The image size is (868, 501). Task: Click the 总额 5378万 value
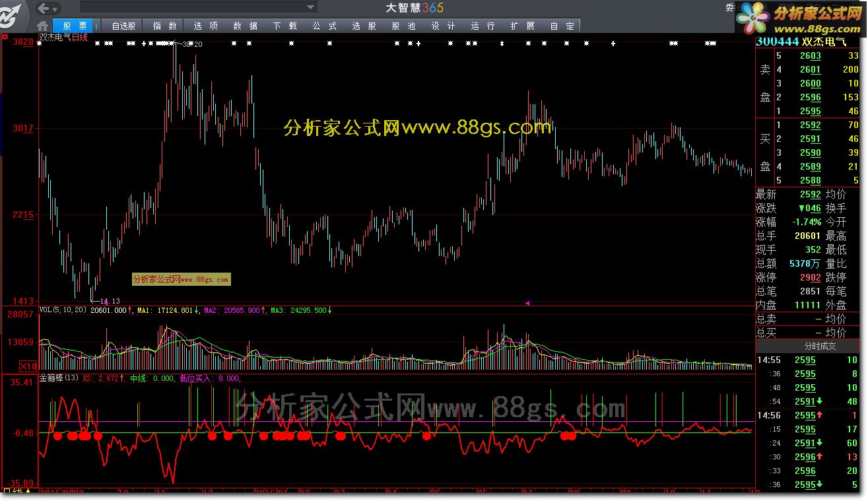click(x=805, y=264)
